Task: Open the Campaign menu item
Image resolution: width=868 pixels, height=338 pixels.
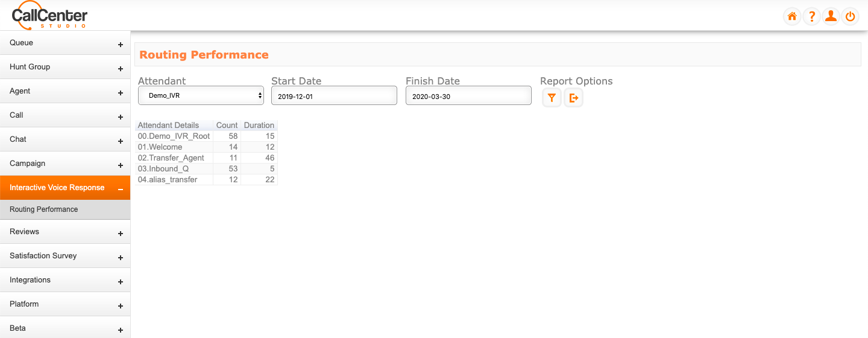Action: click(65, 164)
